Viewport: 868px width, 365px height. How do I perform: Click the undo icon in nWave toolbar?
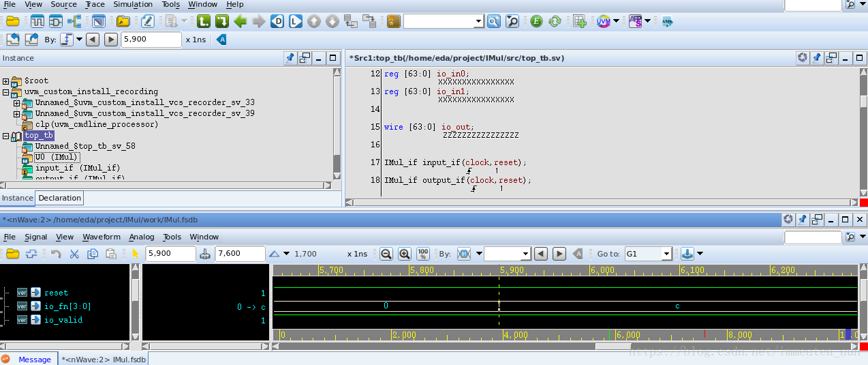56,254
